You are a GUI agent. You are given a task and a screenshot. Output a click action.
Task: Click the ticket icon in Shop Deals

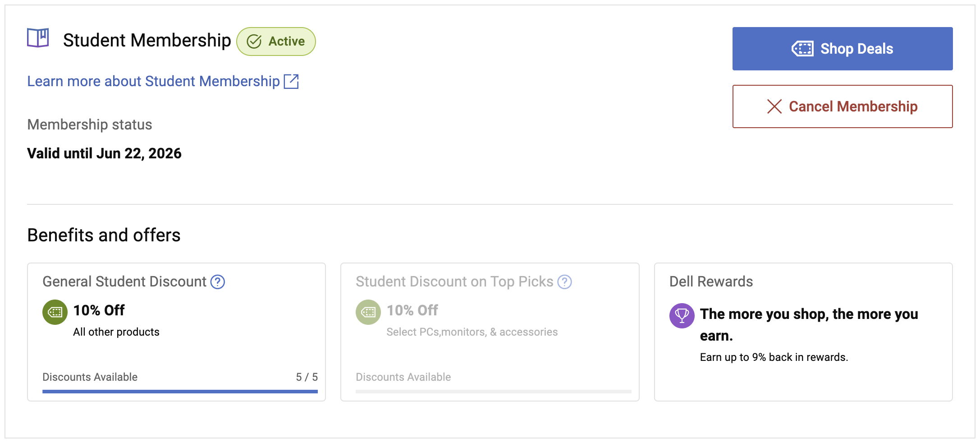tap(802, 49)
